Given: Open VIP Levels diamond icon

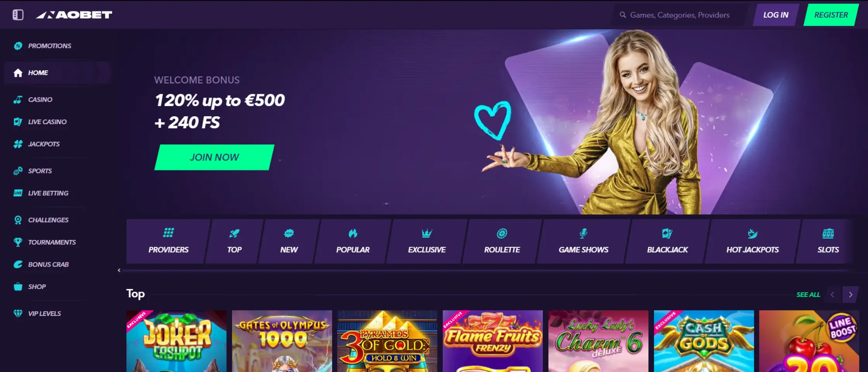Looking at the screenshot, I should [x=18, y=313].
